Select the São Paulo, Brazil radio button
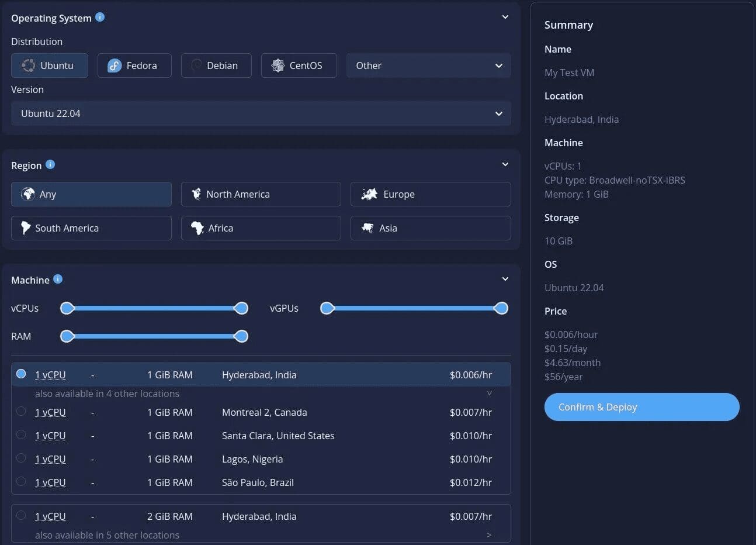Image resolution: width=756 pixels, height=545 pixels. tap(21, 482)
